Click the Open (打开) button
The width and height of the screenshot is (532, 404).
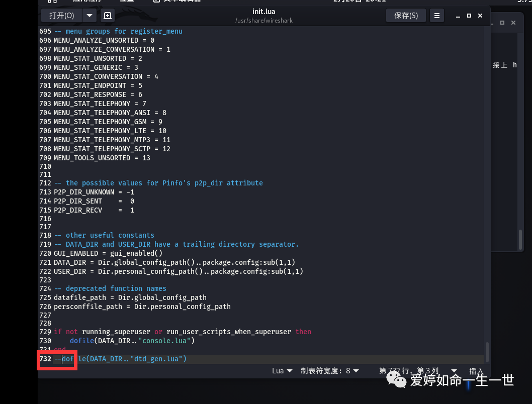[61, 16]
